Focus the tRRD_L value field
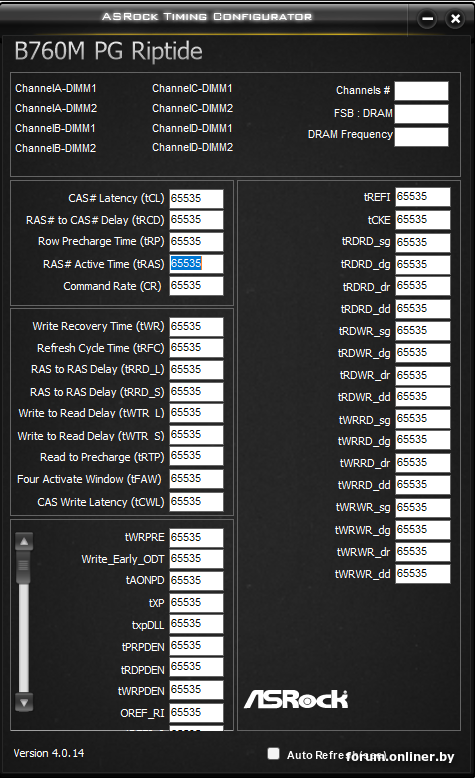Viewport: 475px width, 778px height. tap(196, 370)
